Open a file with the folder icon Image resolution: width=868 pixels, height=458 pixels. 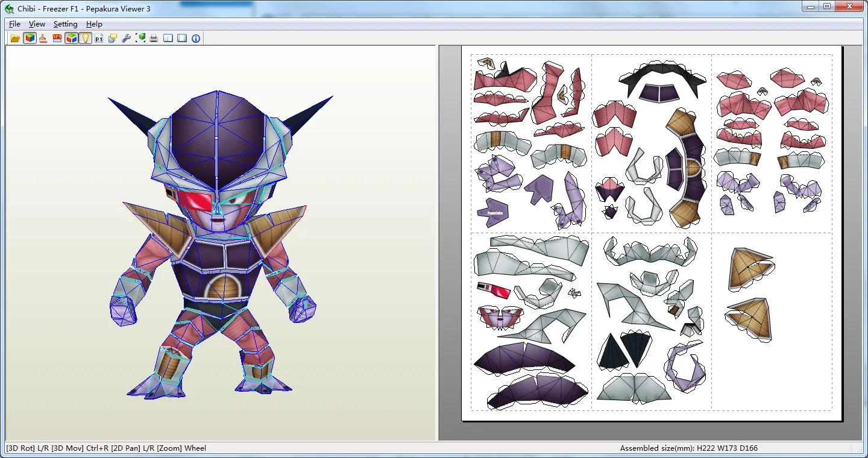tap(15, 39)
